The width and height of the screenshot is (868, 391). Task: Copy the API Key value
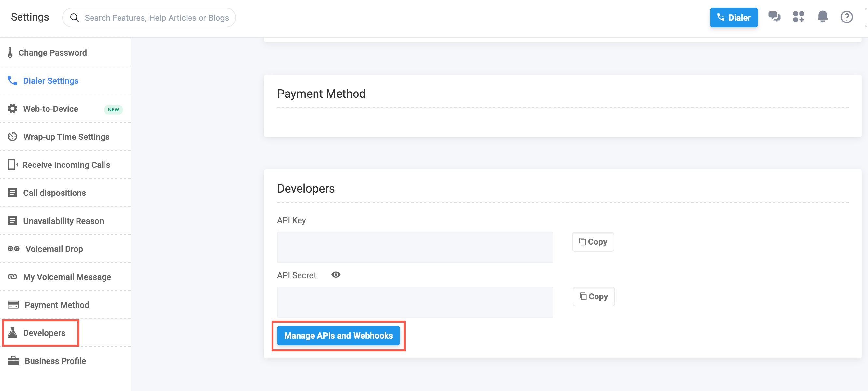coord(593,241)
